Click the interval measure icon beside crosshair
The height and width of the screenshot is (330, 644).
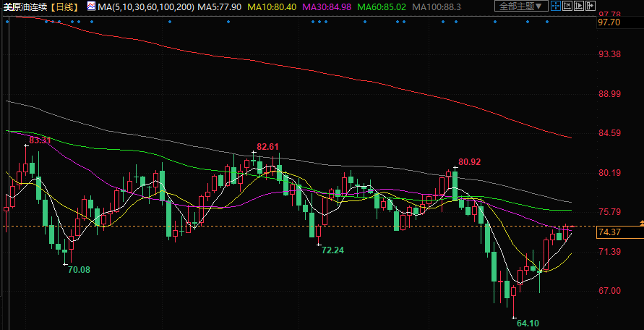(x=567, y=6)
